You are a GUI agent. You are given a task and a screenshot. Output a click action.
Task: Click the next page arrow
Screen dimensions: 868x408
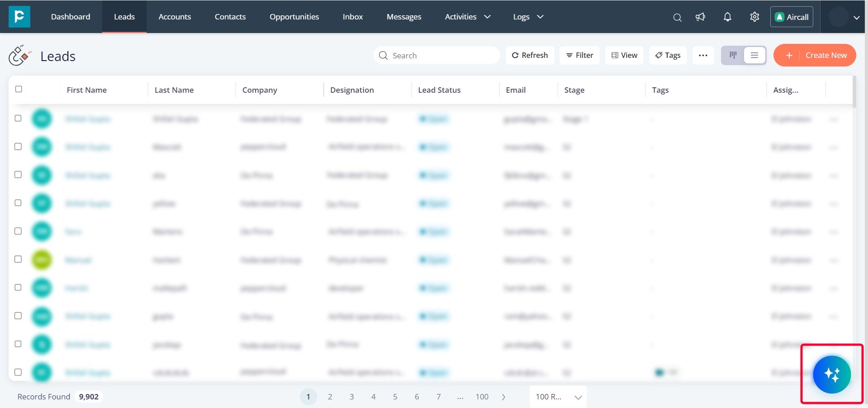pos(503,397)
